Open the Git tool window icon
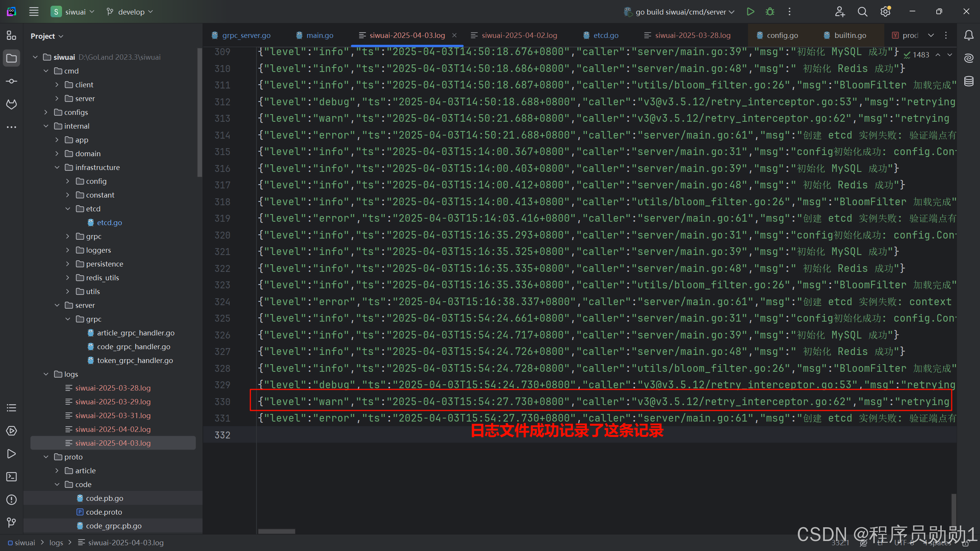The width and height of the screenshot is (980, 551). pyautogui.click(x=11, y=523)
